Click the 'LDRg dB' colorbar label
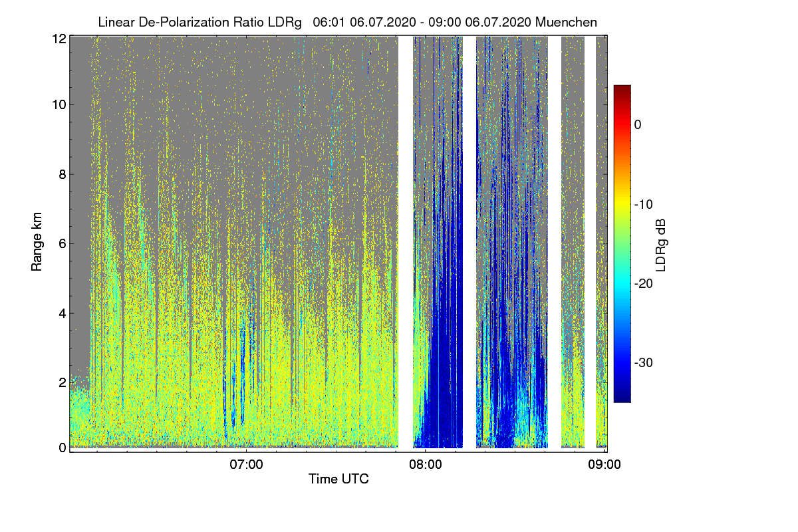The width and height of the screenshot is (798, 532). (661, 245)
